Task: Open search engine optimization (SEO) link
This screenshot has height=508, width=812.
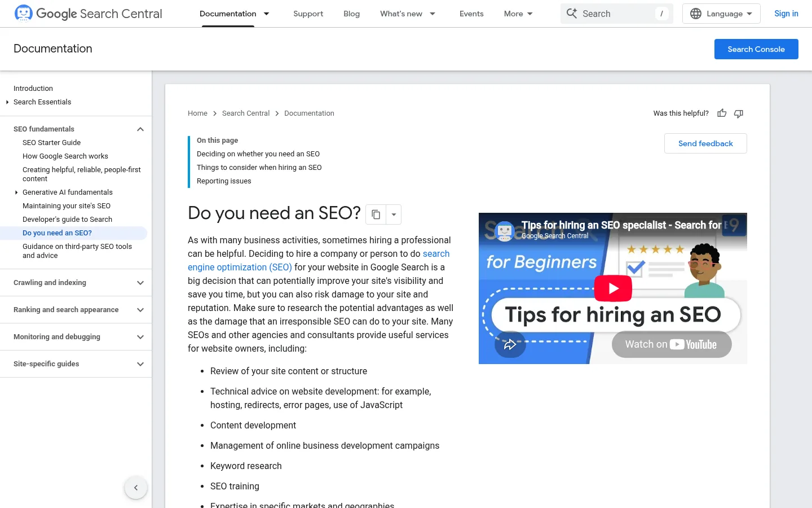Action: pyautogui.click(x=319, y=261)
